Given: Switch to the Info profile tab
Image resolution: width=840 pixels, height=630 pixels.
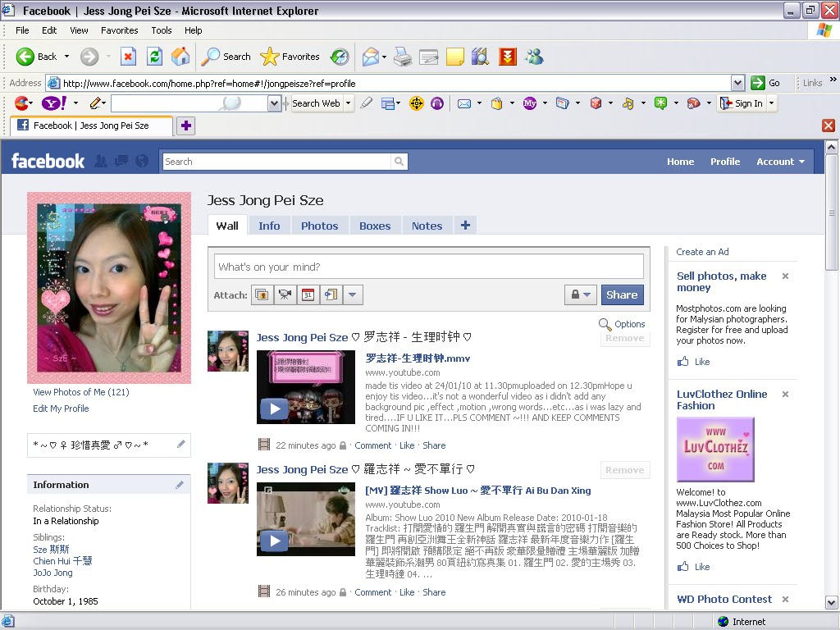Looking at the screenshot, I should click(269, 226).
